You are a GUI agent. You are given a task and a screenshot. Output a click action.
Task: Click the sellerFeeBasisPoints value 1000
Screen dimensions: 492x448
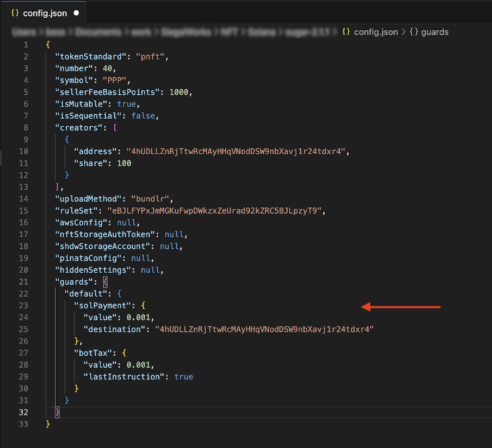(x=179, y=92)
